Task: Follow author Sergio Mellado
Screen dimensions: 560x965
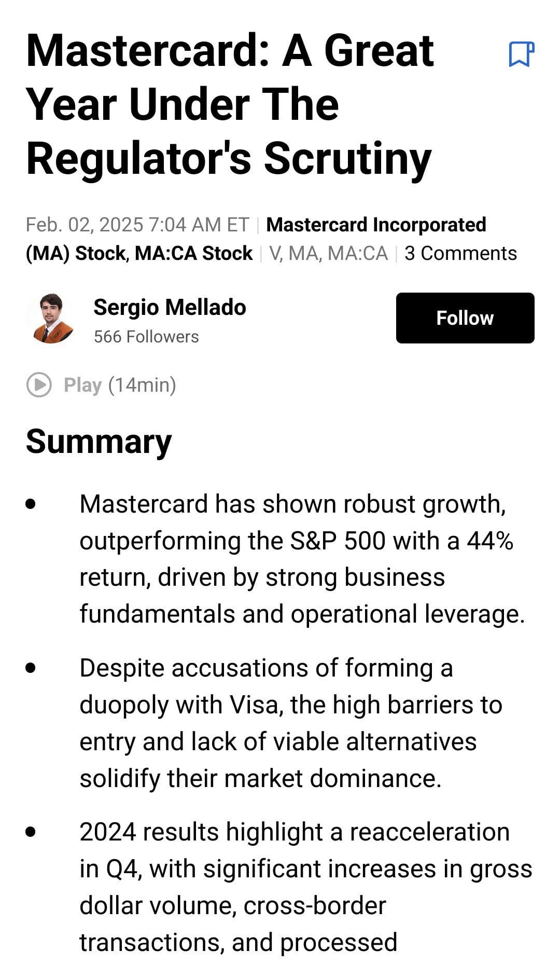Action: point(465,318)
